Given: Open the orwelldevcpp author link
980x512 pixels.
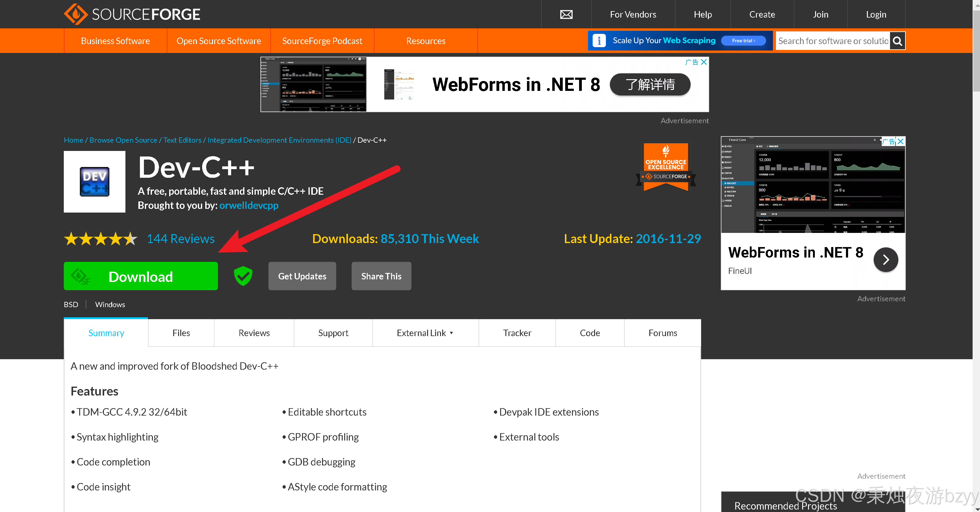Looking at the screenshot, I should coord(248,205).
